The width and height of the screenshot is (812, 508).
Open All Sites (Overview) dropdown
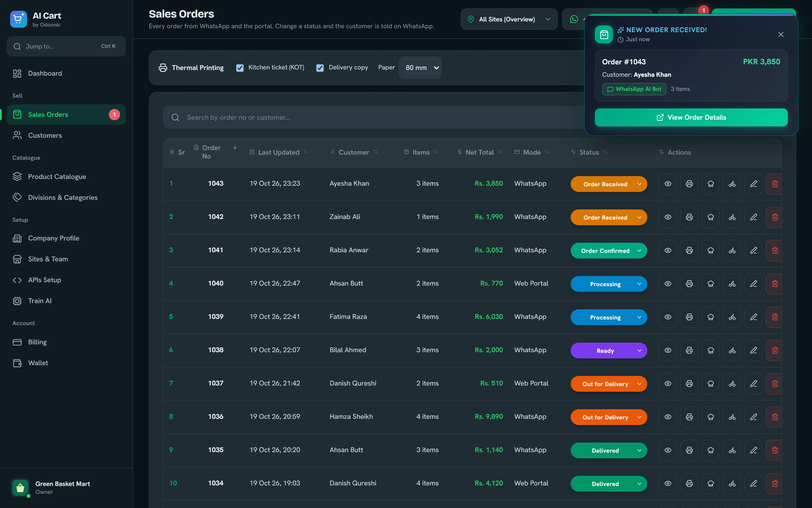point(509,19)
